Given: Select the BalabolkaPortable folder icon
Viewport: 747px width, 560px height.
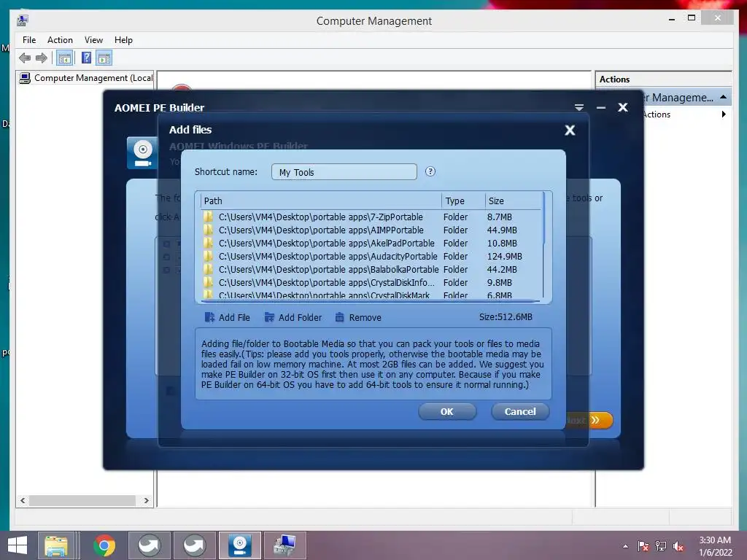Looking at the screenshot, I should tap(208, 270).
